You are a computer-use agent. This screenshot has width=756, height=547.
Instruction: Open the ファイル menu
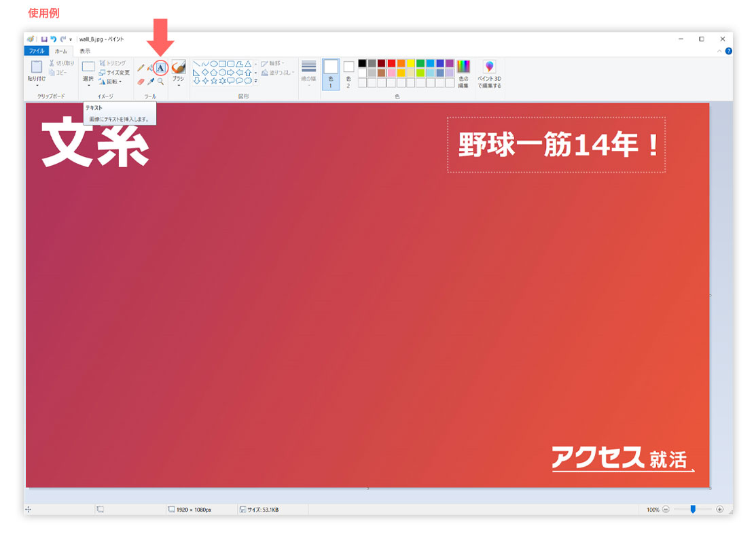pos(36,51)
